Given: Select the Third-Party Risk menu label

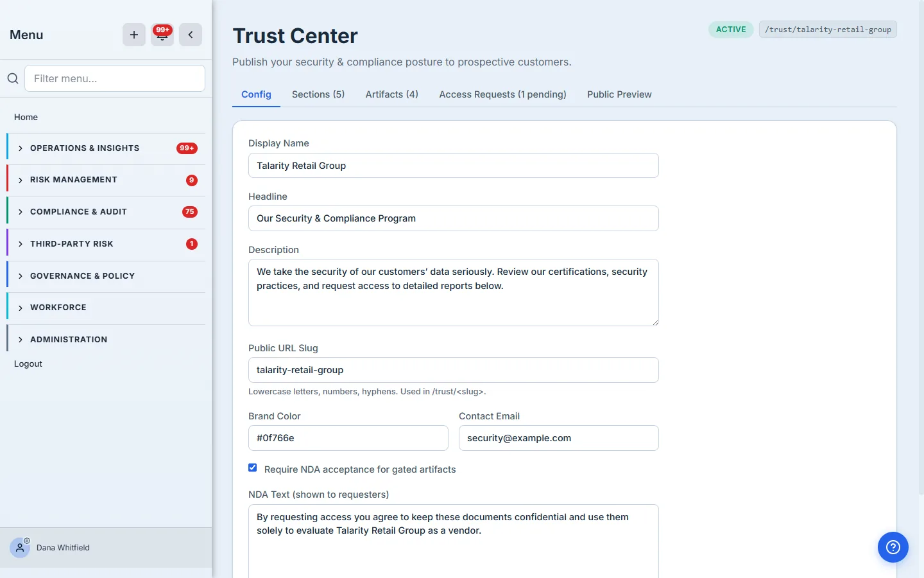Looking at the screenshot, I should click(72, 244).
